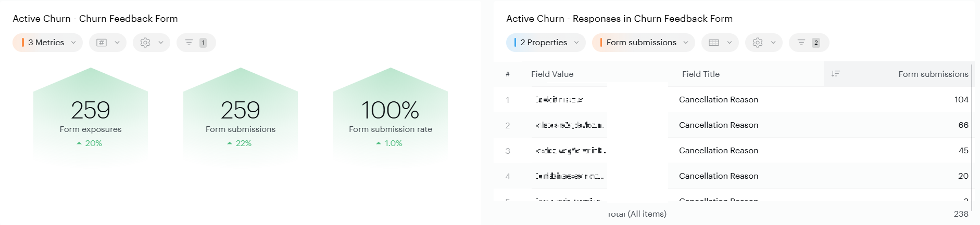
Task: Open settings gear in Responses panel
Action: (763, 43)
